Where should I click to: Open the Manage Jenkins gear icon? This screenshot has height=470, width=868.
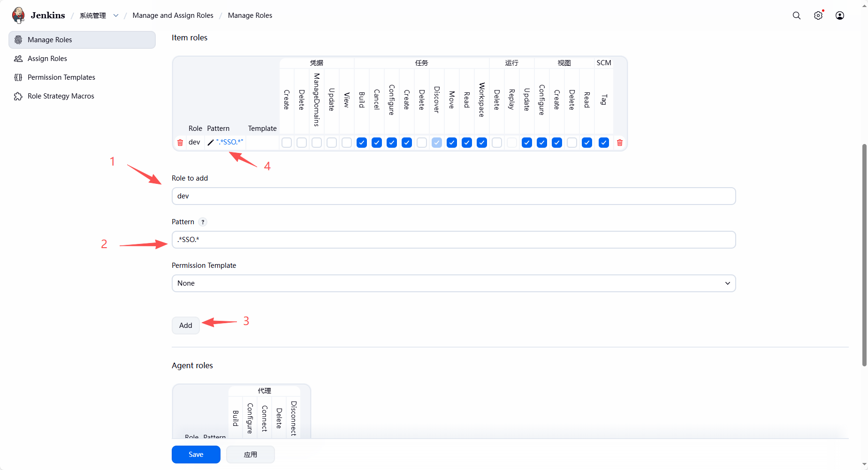[818, 15]
